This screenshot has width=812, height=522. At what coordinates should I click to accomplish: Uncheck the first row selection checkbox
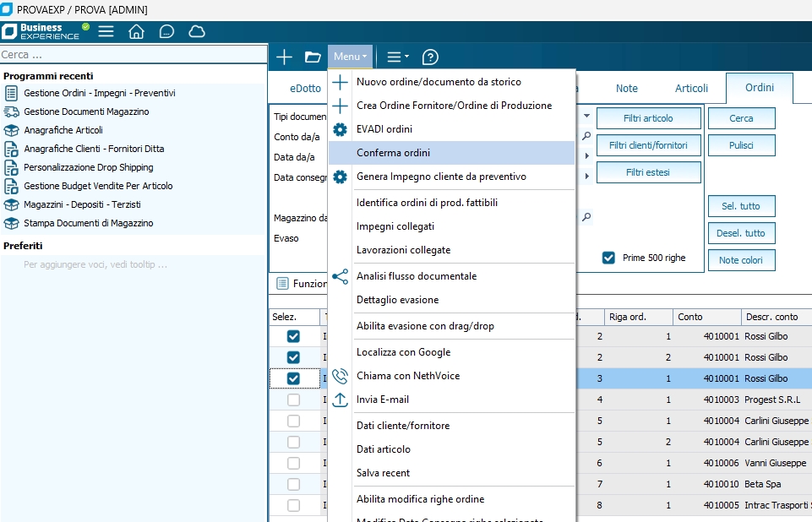click(x=293, y=336)
